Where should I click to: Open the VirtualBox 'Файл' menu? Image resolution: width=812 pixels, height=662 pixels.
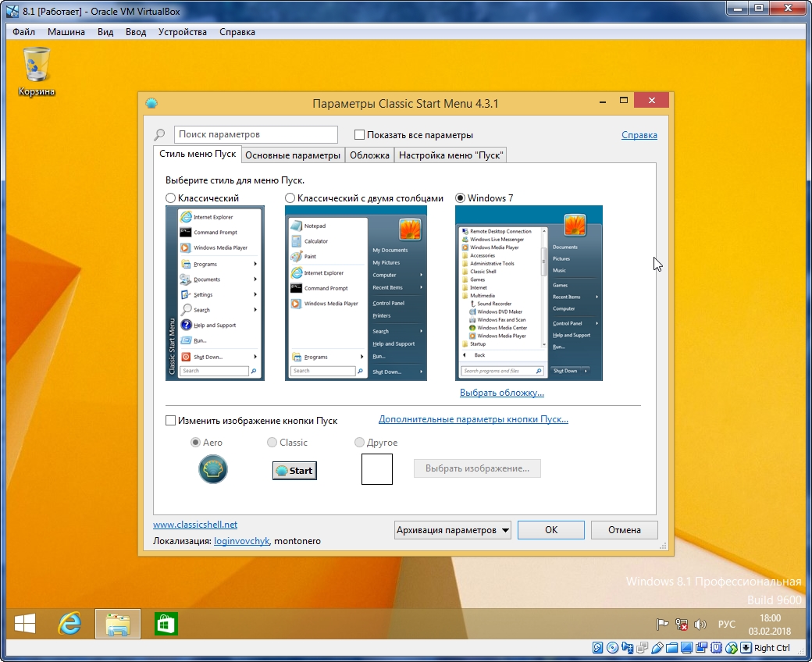coord(24,31)
